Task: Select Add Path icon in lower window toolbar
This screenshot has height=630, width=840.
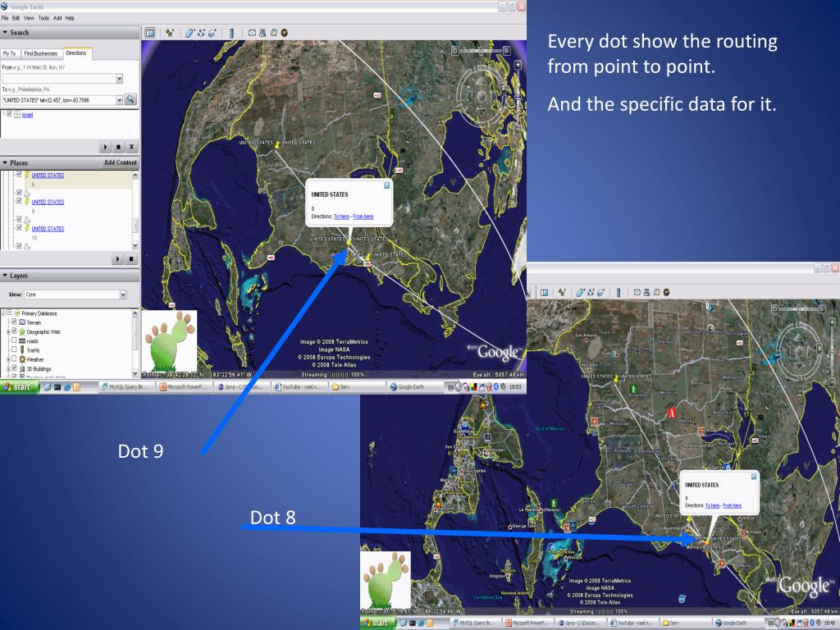Action: click(x=591, y=293)
